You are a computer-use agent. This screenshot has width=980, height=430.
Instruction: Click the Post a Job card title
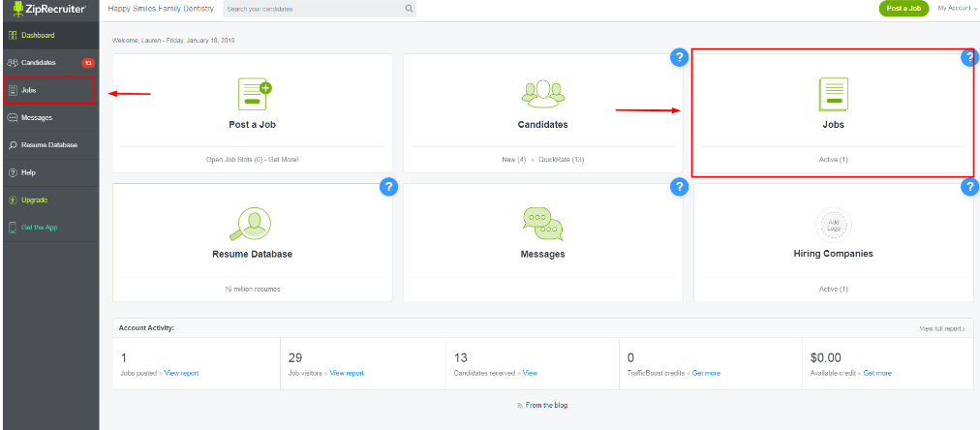252,124
